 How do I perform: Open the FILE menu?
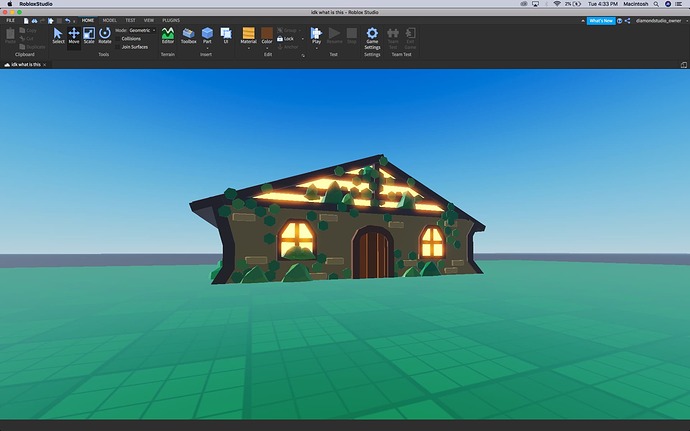[x=11, y=20]
